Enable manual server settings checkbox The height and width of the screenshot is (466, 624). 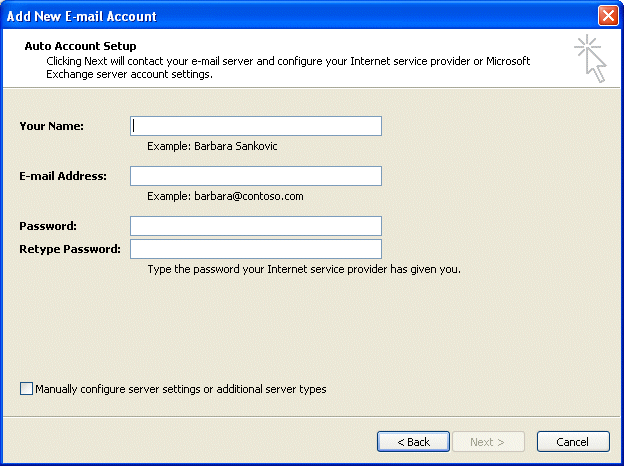point(26,388)
